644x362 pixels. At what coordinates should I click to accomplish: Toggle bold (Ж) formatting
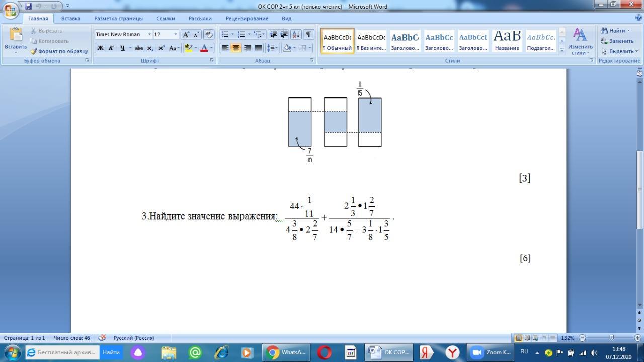[x=100, y=48]
